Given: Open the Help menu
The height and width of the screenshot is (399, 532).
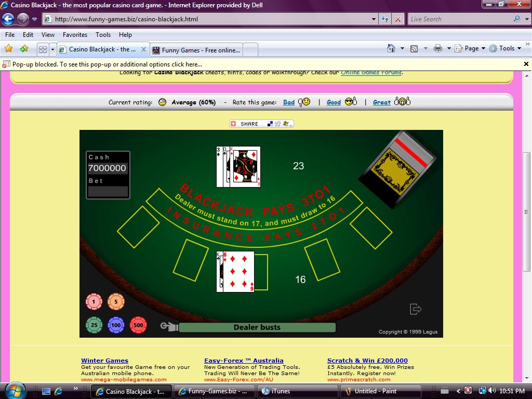Looking at the screenshot, I should (x=125, y=35).
